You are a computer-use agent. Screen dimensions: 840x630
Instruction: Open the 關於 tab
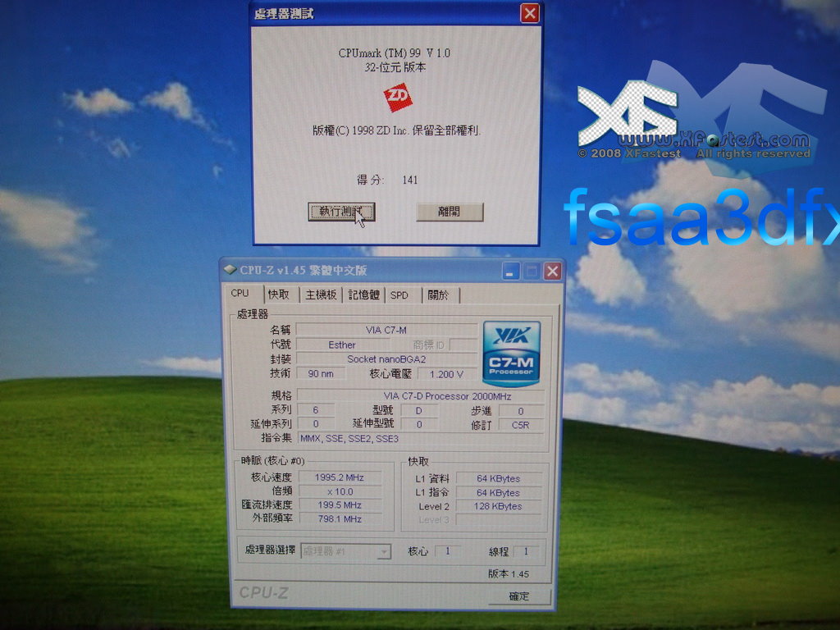point(439,295)
